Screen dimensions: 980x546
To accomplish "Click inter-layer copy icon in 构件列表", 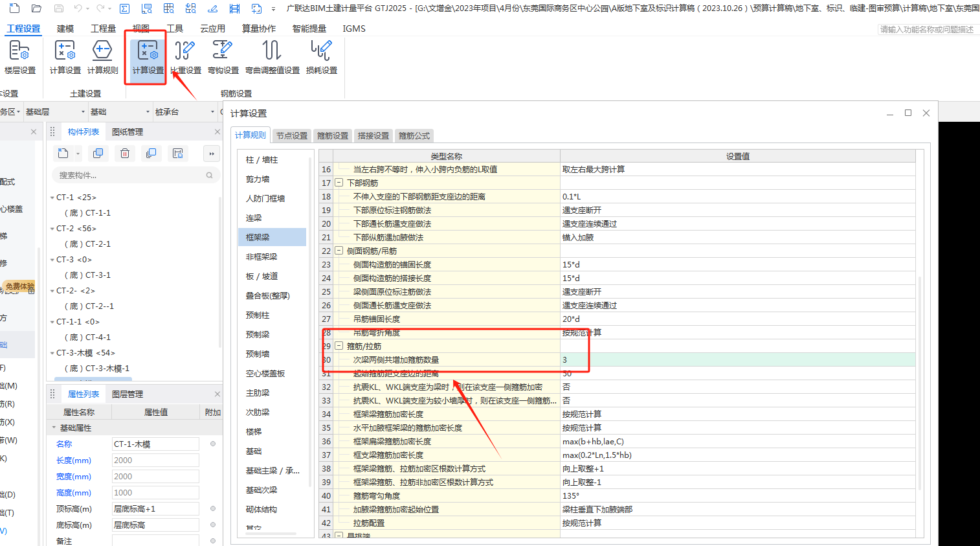I will tap(151, 154).
